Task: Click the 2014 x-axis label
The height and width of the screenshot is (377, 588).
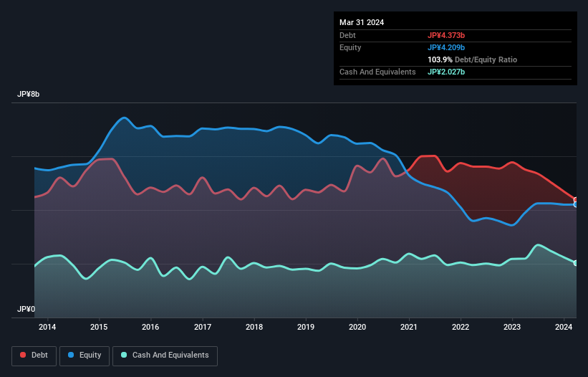Action: tap(47, 327)
